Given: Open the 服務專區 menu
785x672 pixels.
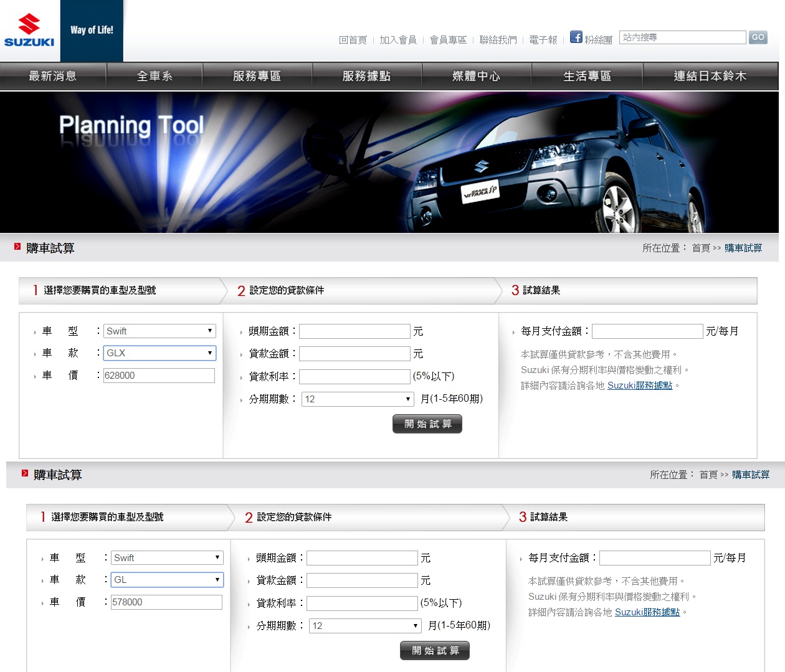Looking at the screenshot, I should click(x=257, y=76).
